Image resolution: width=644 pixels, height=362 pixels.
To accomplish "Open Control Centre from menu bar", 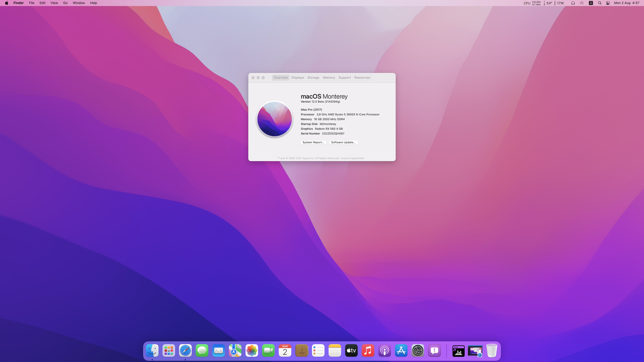I will [608, 3].
